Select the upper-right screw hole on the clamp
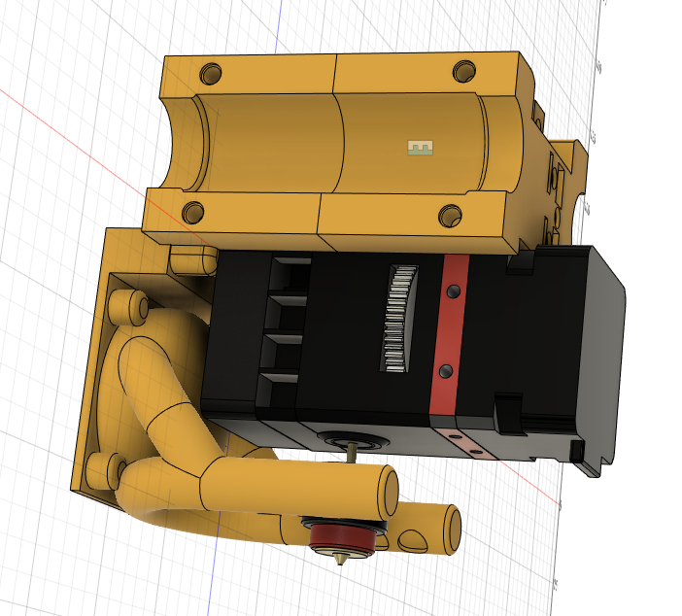This screenshot has width=682, height=616. coord(464,71)
